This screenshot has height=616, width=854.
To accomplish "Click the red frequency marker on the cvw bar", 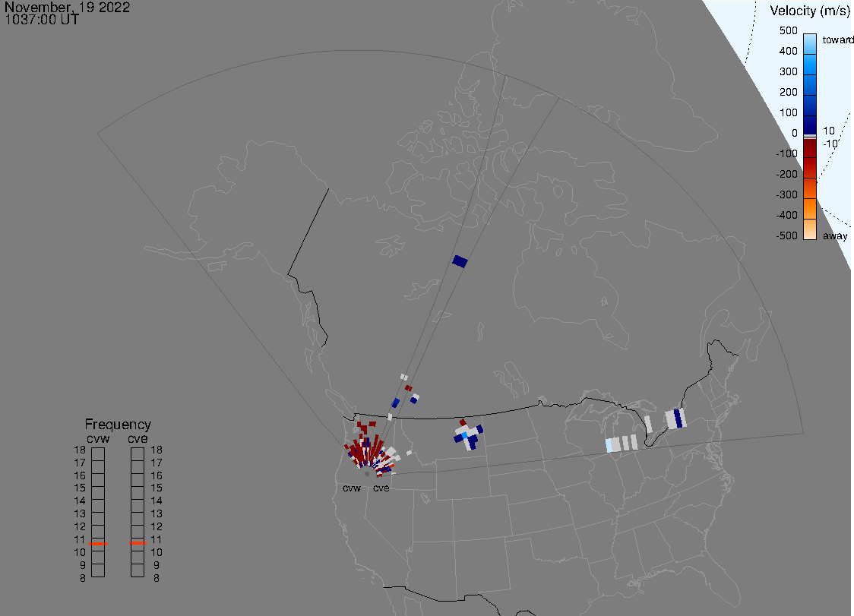I will [98, 544].
